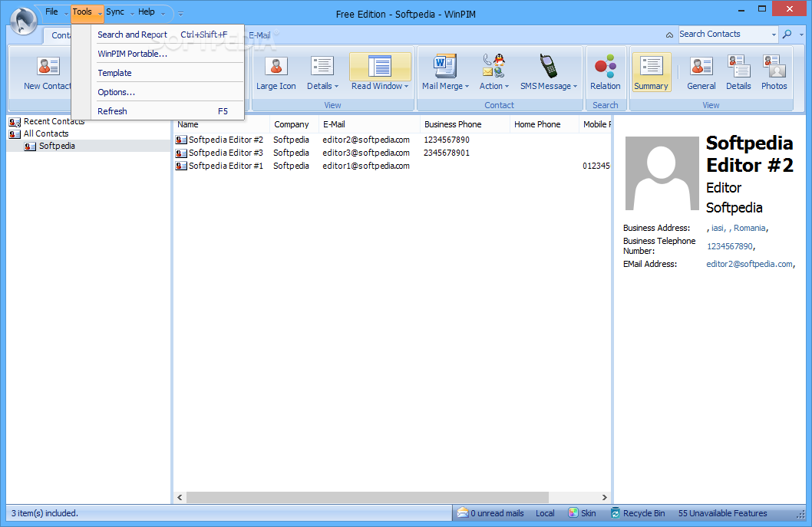Select the General view icon
The image size is (812, 527).
pos(701,66)
